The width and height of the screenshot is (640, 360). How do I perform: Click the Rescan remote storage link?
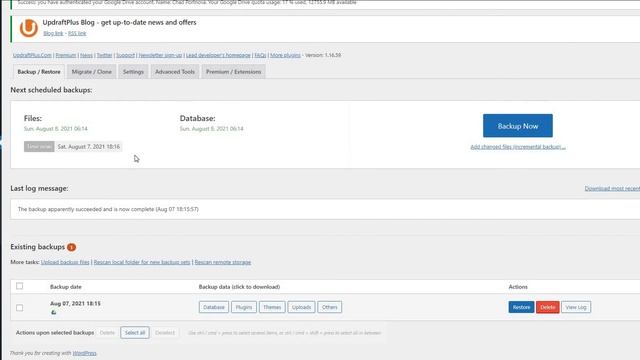(x=222, y=262)
